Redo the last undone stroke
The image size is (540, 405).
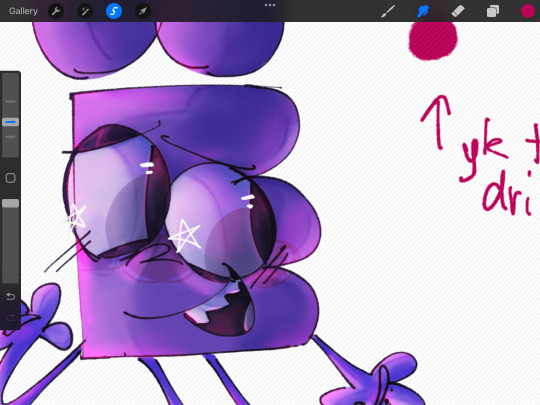[10, 317]
